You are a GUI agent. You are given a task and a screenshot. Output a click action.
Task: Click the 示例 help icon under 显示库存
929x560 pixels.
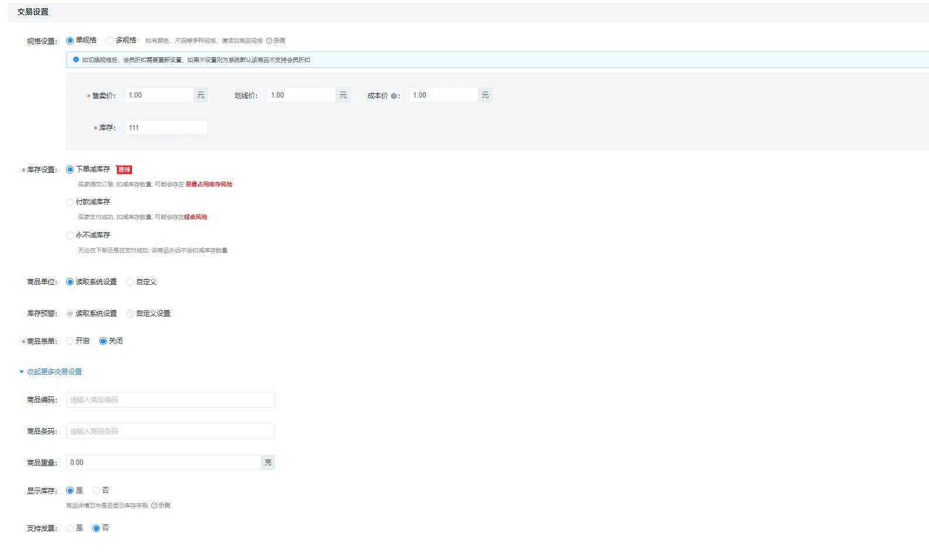154,506
